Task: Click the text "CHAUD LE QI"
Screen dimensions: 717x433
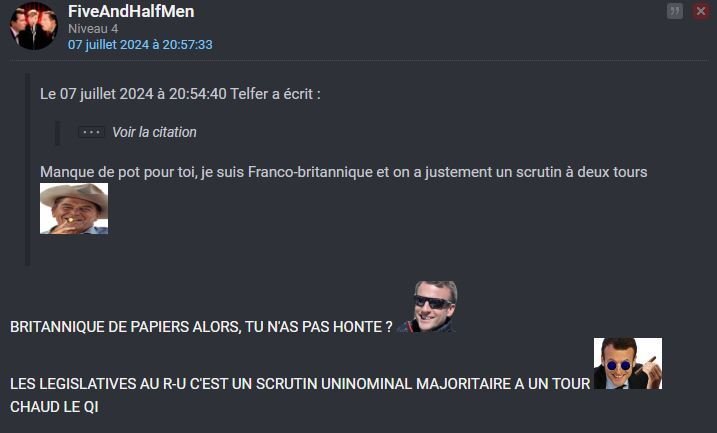Action: (54, 407)
